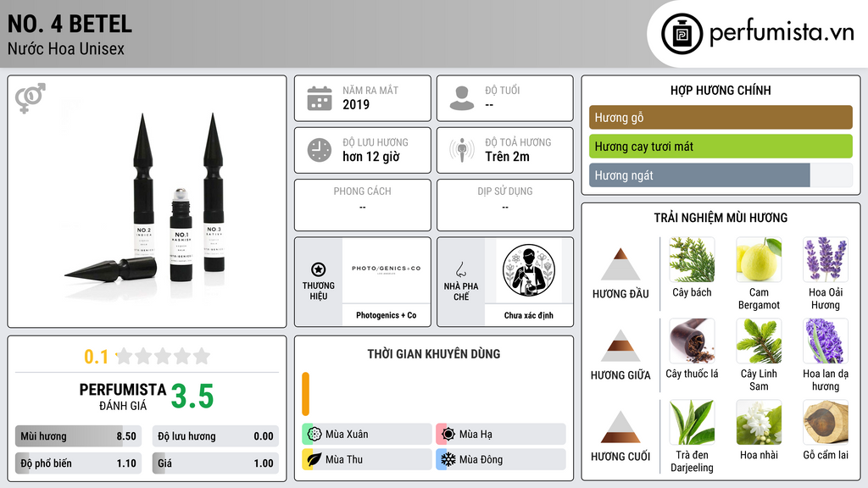Open the Hoa Oải Hương lavender image
The height and width of the screenshot is (488, 868).
tap(826, 260)
